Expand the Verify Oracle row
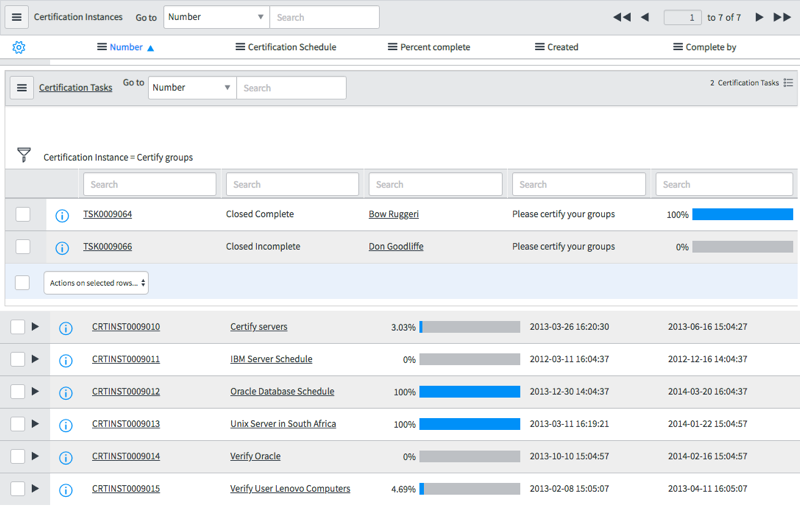The height and width of the screenshot is (511, 800). click(35, 456)
